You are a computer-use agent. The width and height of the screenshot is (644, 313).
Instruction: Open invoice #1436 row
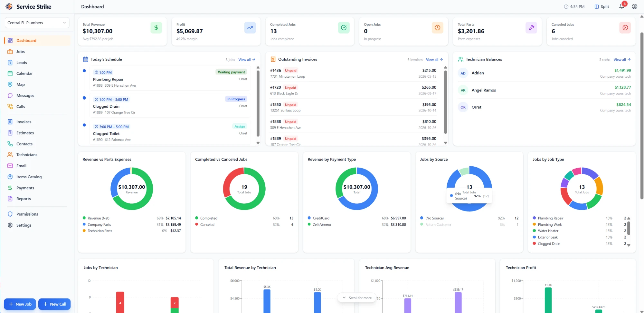click(353, 73)
